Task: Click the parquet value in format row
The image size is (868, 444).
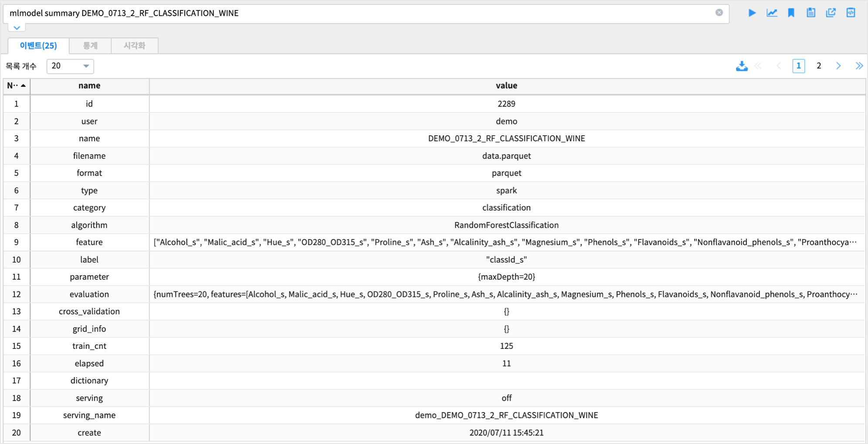Action: pos(506,173)
